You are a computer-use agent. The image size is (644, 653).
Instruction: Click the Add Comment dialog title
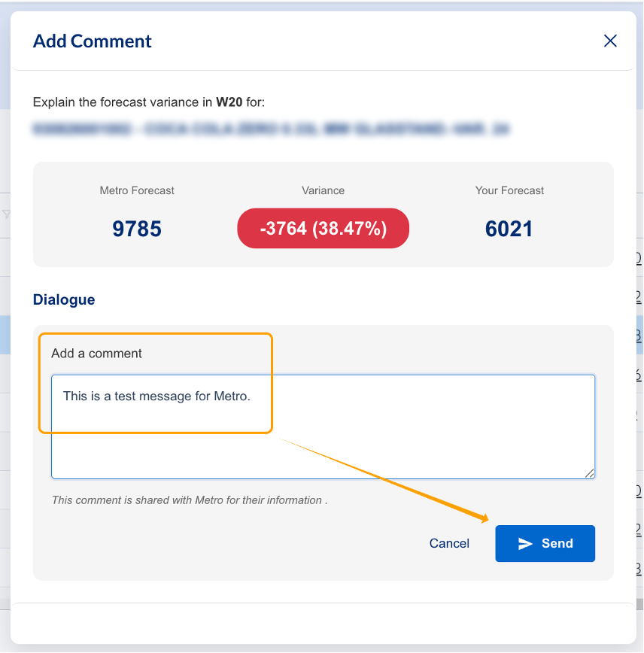[x=93, y=41]
